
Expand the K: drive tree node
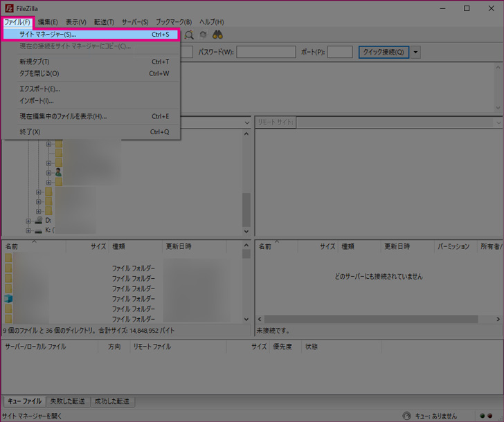28,230
